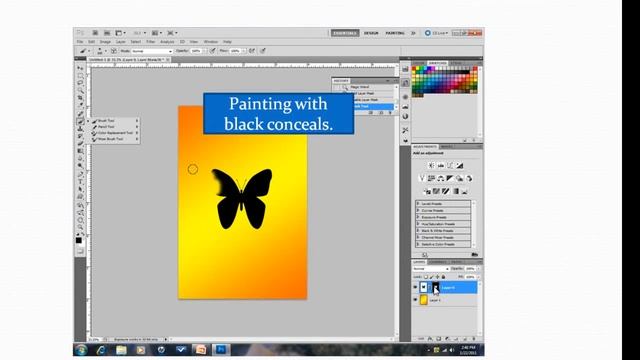Hide the yellow gradient layer via eye
This screenshot has width=640, height=360.
click(x=415, y=300)
